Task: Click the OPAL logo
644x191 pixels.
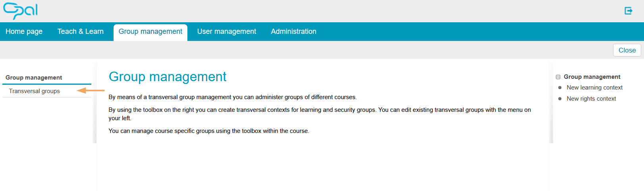Action: click(20, 10)
